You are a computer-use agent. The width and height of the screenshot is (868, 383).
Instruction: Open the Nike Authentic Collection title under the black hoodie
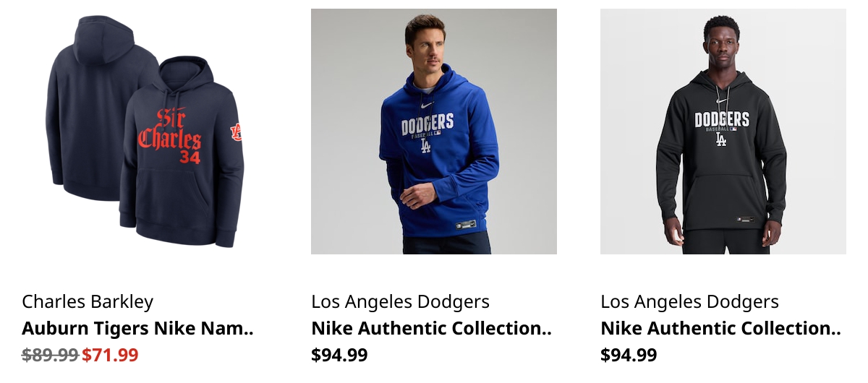point(720,329)
